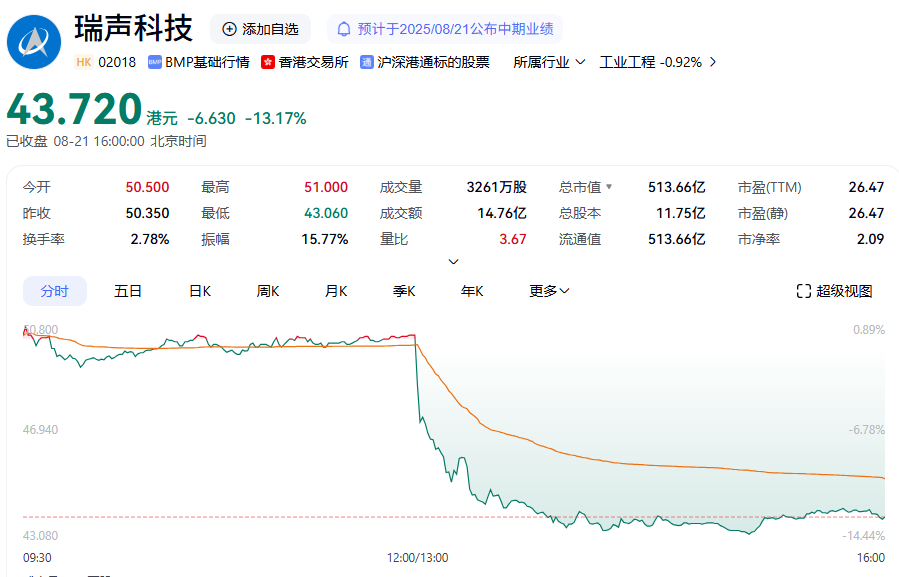Click the current price 43.720

pyautogui.click(x=74, y=109)
